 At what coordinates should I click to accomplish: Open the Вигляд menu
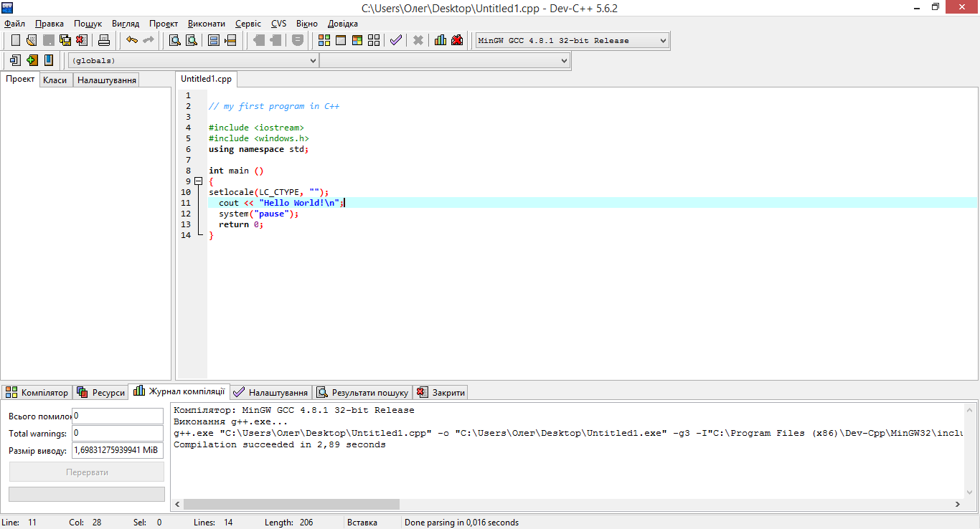pos(126,24)
